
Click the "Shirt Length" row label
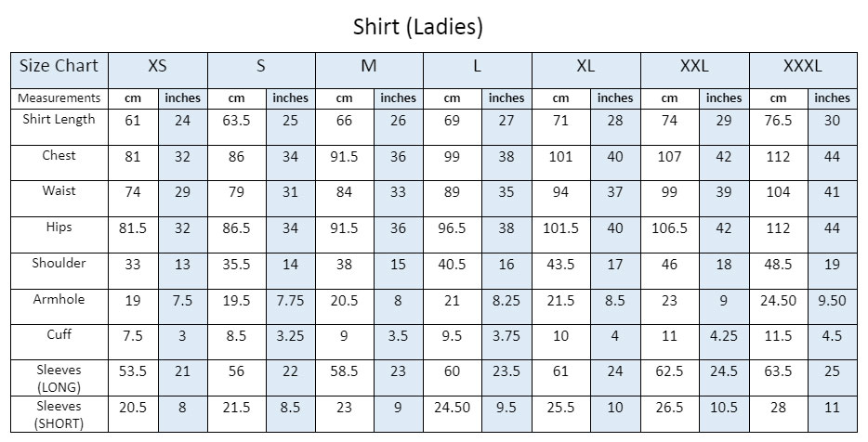pyautogui.click(x=59, y=119)
